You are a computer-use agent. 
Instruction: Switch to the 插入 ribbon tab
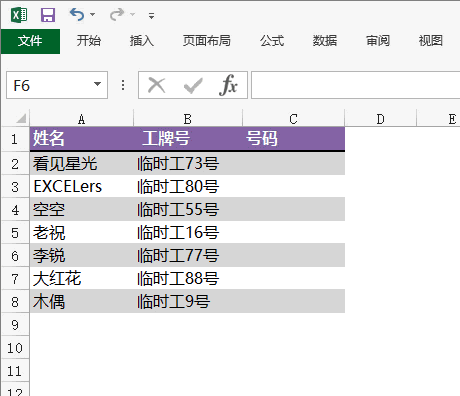point(142,41)
